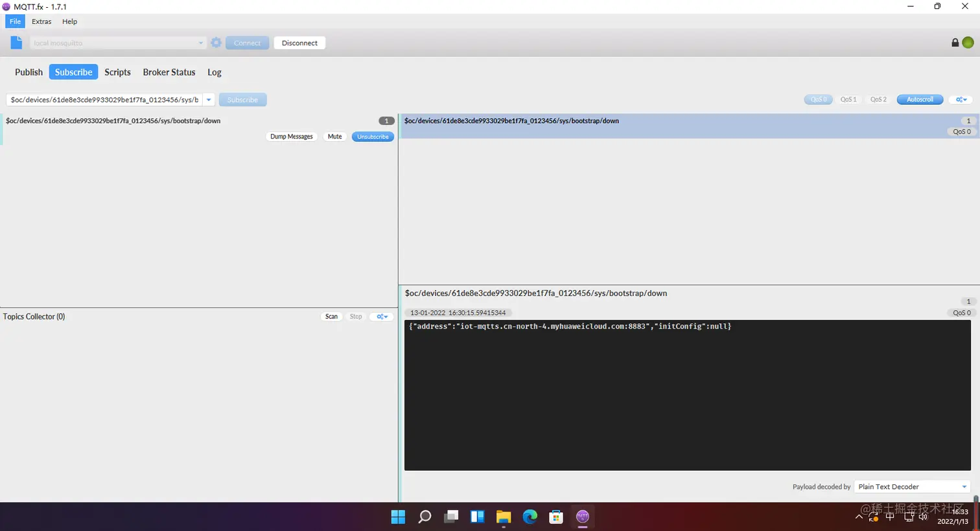
Task: Click the green connection status indicator
Action: [x=968, y=43]
